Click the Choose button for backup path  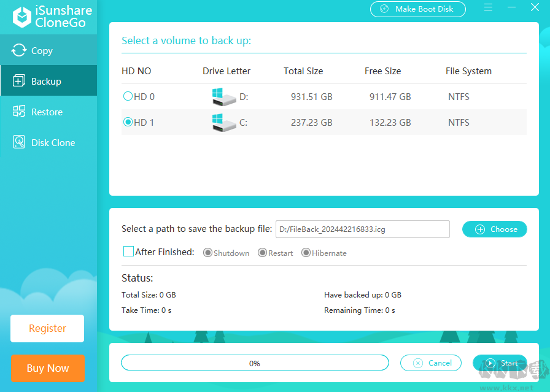point(494,229)
